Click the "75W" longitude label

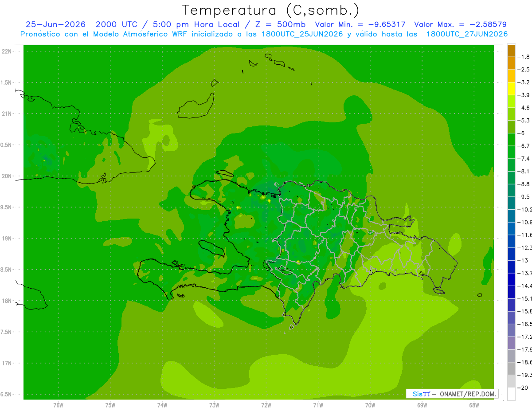point(110,405)
